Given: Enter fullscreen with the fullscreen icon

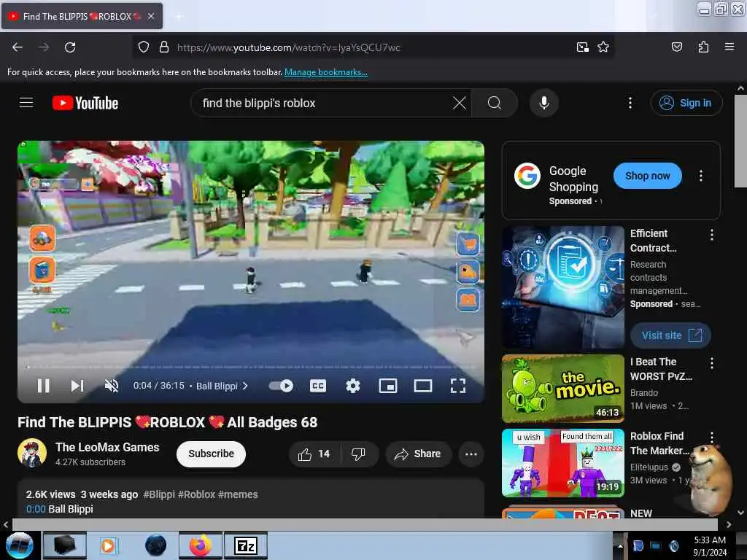Looking at the screenshot, I should (x=458, y=386).
